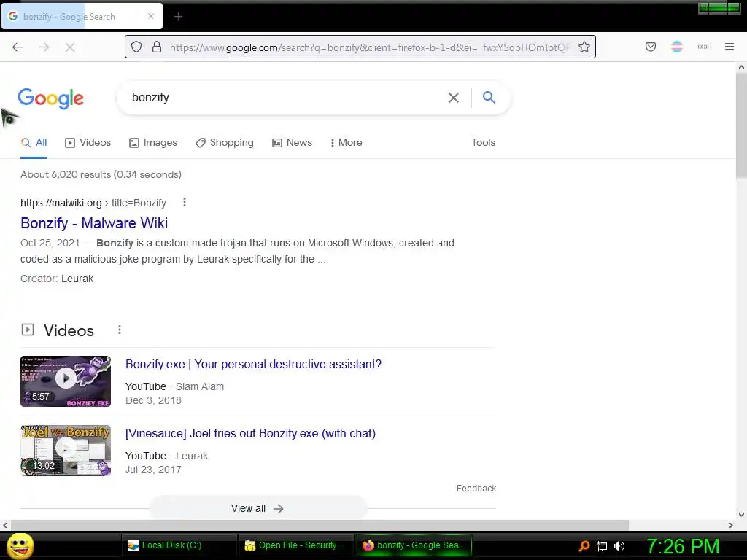Click the horizontal scrollbar left arrow
The height and width of the screenshot is (560, 747).
coord(5,525)
